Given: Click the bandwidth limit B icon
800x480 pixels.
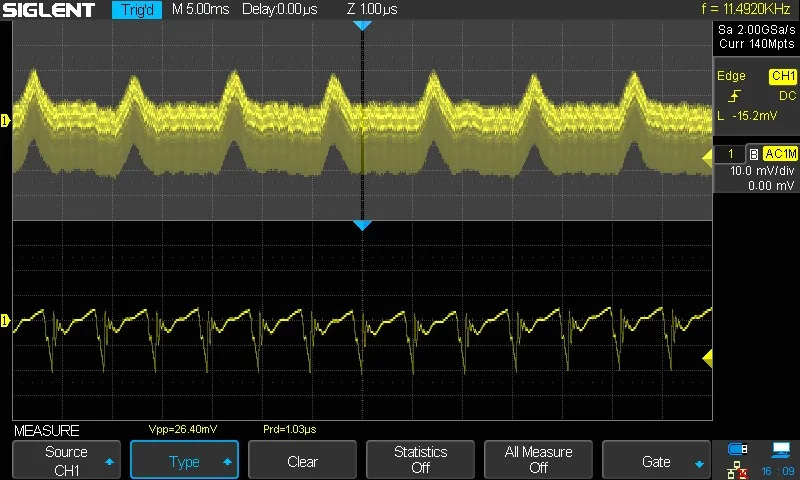Looking at the screenshot, I should click(753, 154).
